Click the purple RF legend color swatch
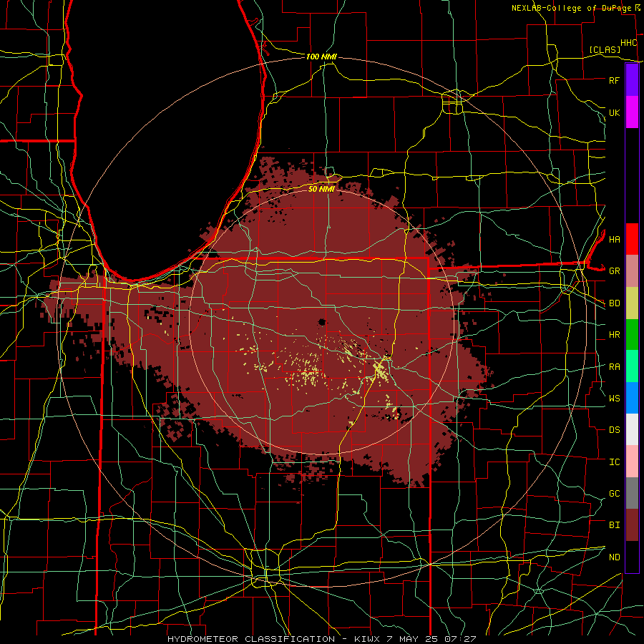Screen dimensions: 644x644 632,80
